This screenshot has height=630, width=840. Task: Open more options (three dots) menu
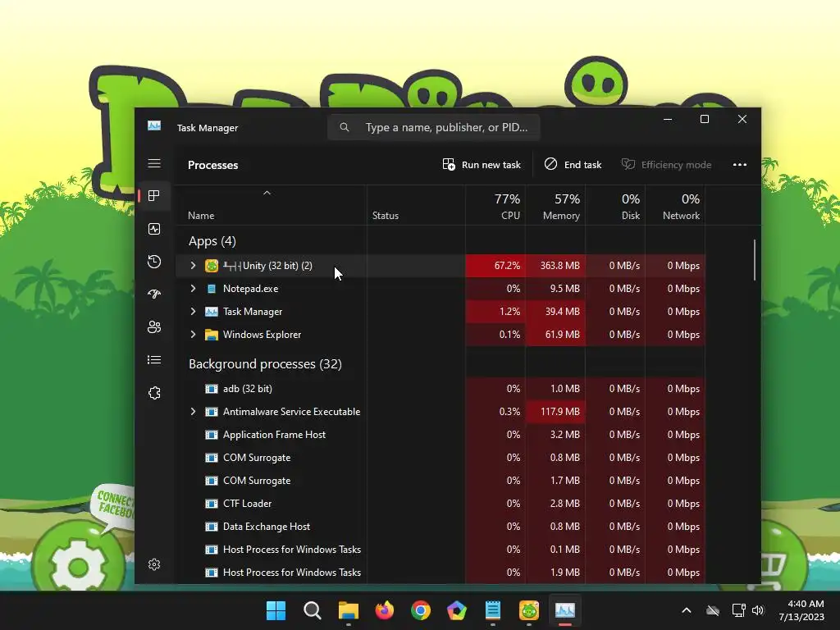coord(740,164)
